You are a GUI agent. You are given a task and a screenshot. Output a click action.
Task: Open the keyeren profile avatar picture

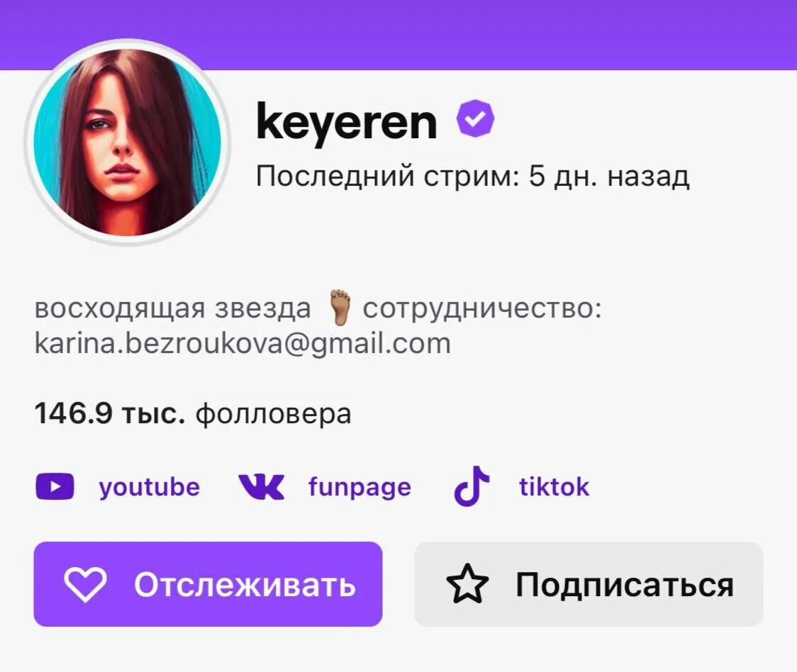127,143
